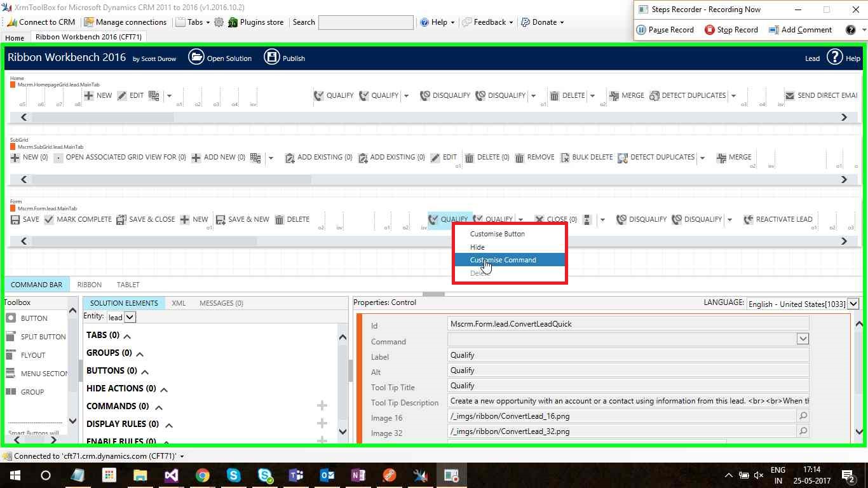The height and width of the screenshot is (488, 868).
Task: Open the Plugins store
Action: coord(256,22)
